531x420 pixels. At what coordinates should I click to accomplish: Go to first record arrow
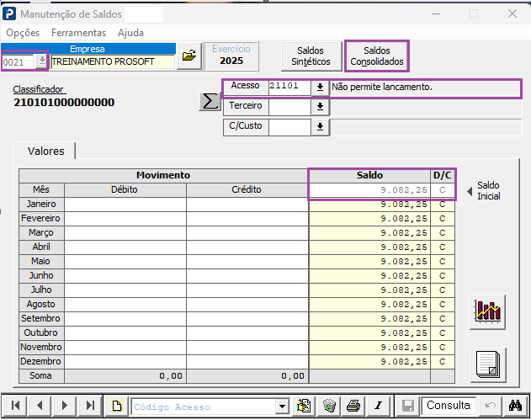coord(14,406)
